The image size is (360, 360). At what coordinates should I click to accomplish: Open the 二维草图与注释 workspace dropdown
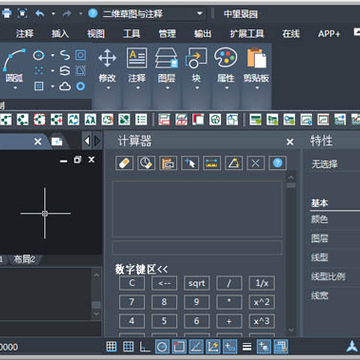click(153, 14)
